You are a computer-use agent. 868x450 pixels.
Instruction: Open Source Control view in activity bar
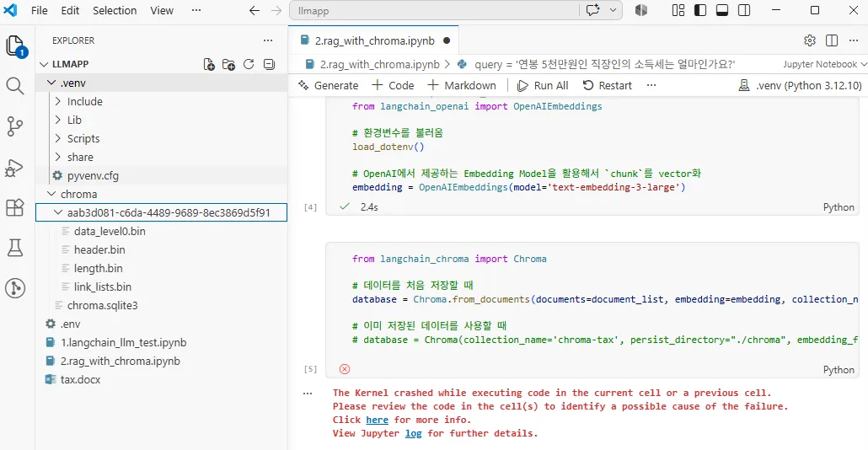(x=15, y=126)
